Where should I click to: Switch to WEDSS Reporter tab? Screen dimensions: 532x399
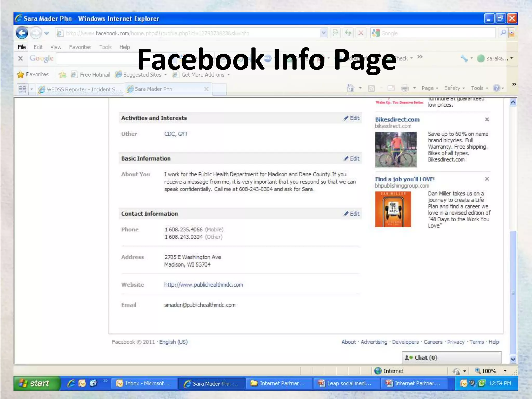click(x=80, y=89)
